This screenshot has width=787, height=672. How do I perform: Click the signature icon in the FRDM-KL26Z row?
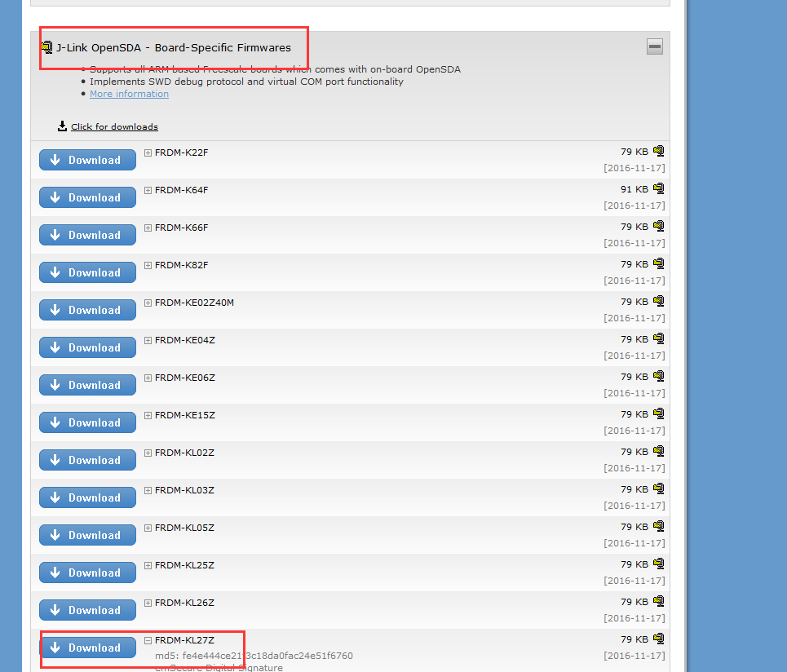(x=658, y=601)
